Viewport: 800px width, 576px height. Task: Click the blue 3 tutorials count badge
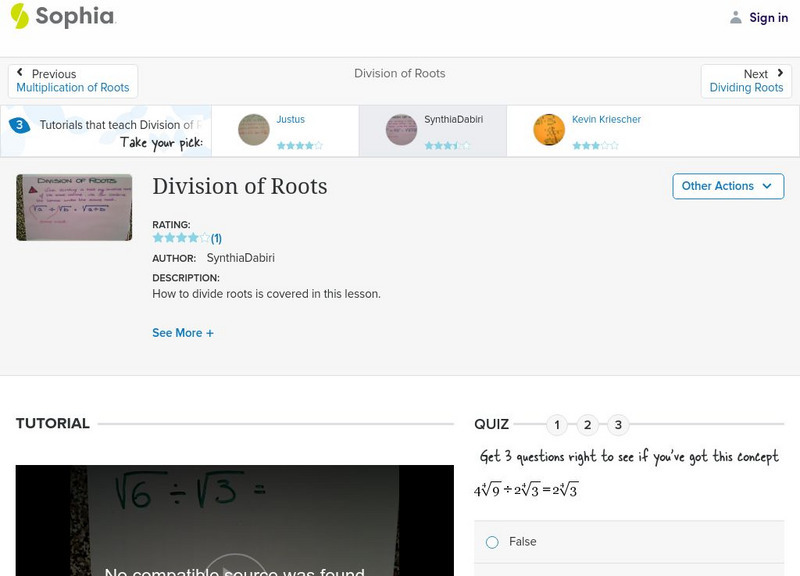pos(19,125)
